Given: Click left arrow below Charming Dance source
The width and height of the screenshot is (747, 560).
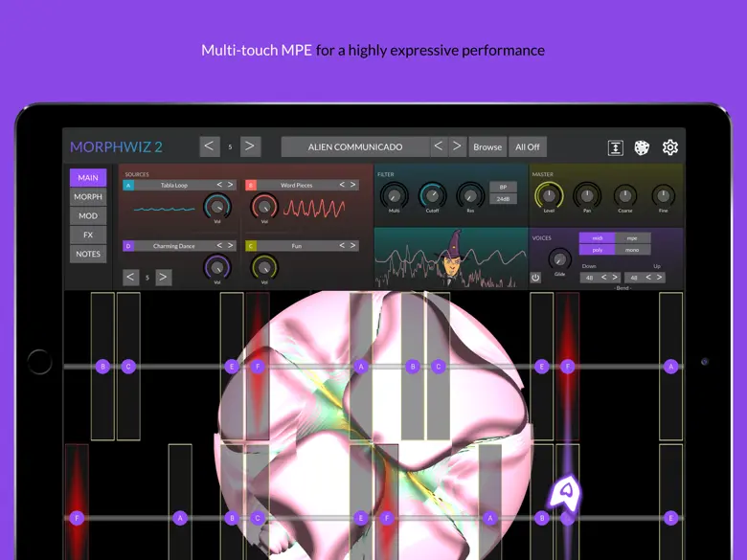Looking at the screenshot, I should coord(130,278).
